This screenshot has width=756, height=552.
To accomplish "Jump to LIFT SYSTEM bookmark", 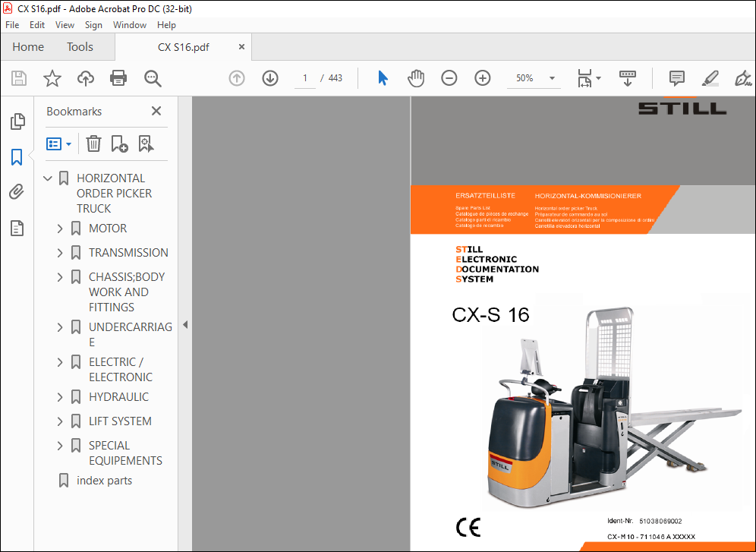I will pyautogui.click(x=120, y=421).
